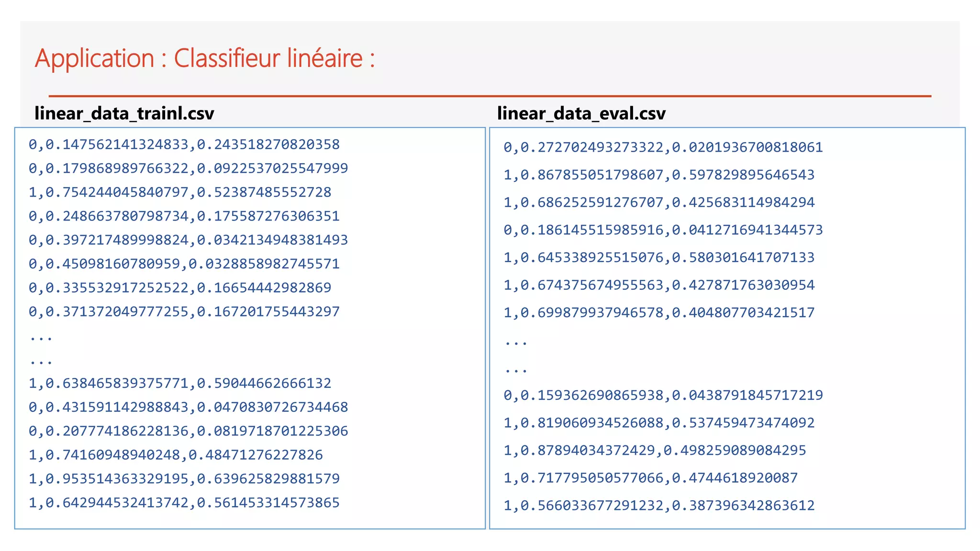This screenshot has height=551, width=980.
Task: Click train row 0,0.248663780798734,0.175587276306351
Action: 184,216
